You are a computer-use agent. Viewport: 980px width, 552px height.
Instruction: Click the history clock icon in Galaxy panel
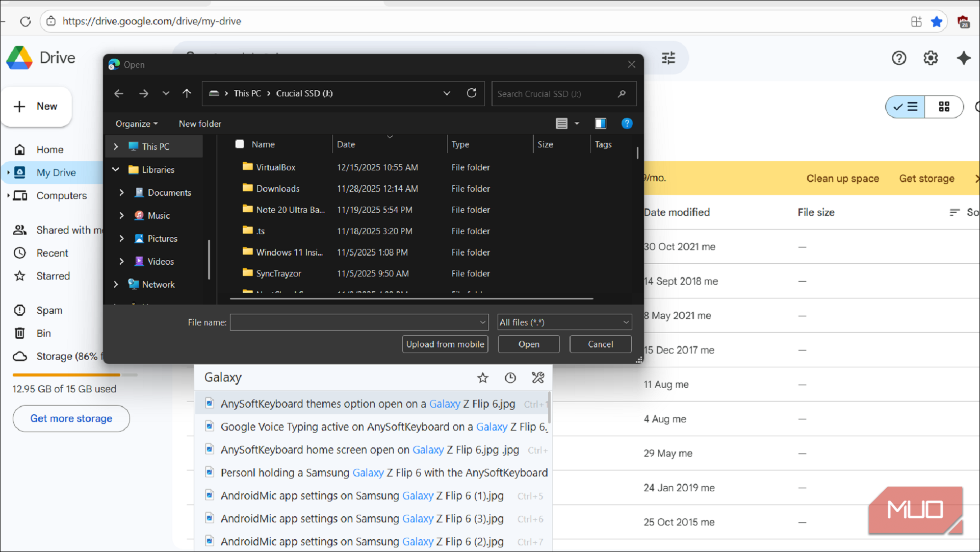pos(510,378)
